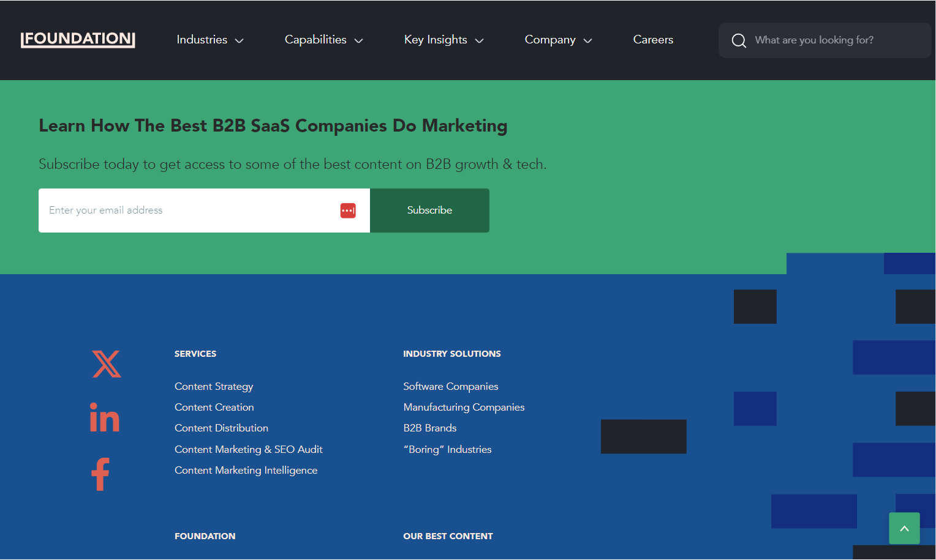
Task: Open the "Boring" Industries link
Action: (447, 449)
